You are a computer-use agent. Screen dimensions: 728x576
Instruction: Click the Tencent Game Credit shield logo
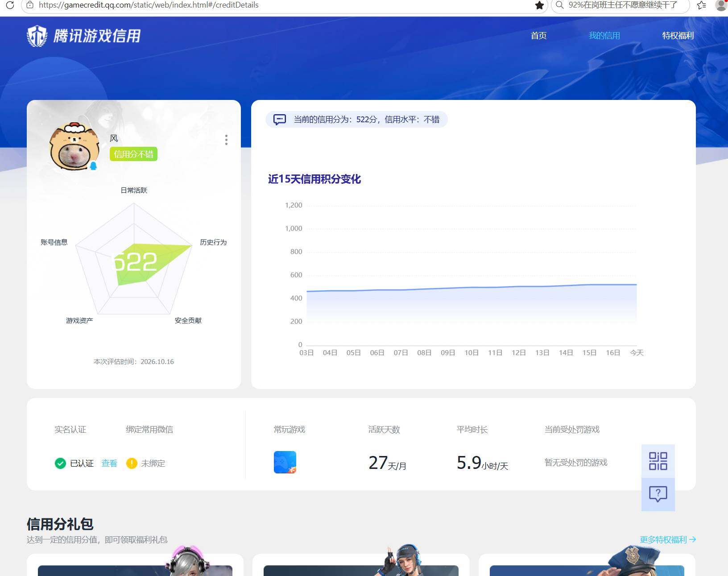pos(37,36)
